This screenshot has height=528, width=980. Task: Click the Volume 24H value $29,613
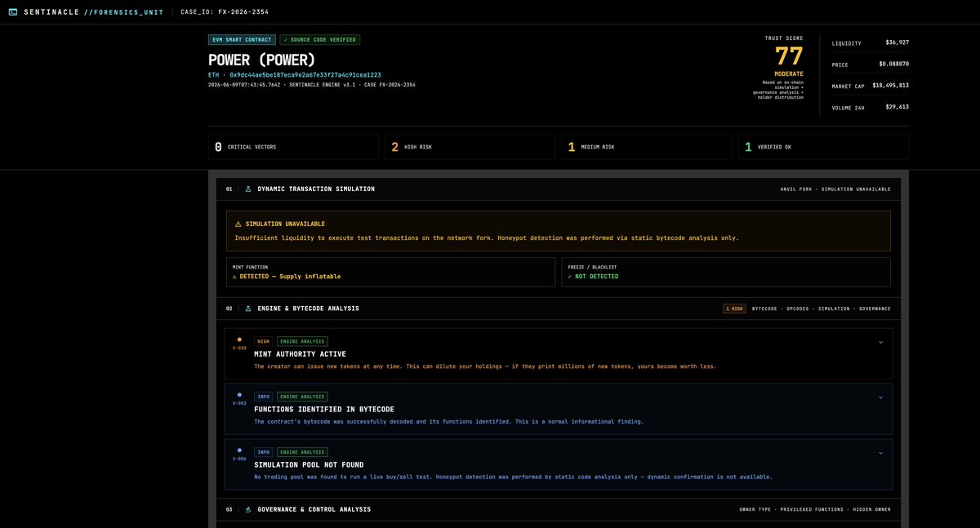tap(897, 106)
